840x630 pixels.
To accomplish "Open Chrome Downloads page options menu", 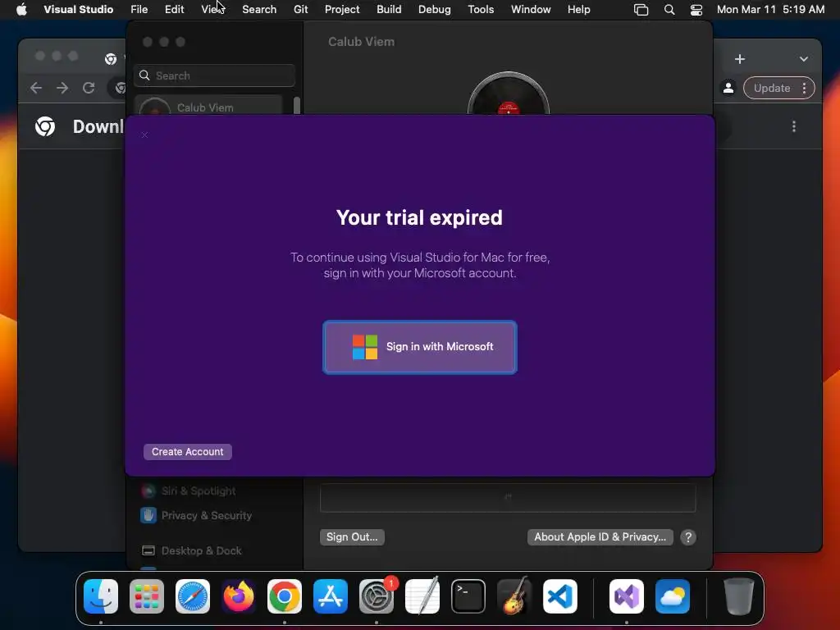I will (794, 126).
